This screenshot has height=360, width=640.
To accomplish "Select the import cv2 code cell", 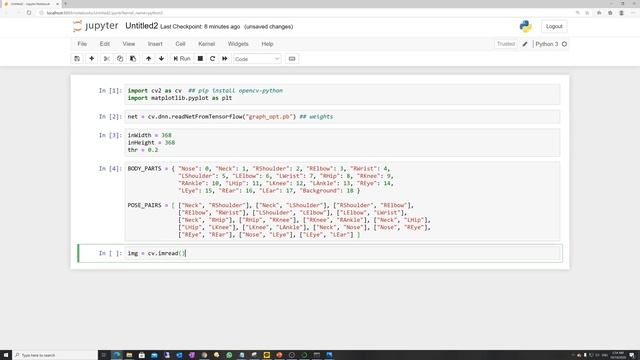I will click(342, 94).
